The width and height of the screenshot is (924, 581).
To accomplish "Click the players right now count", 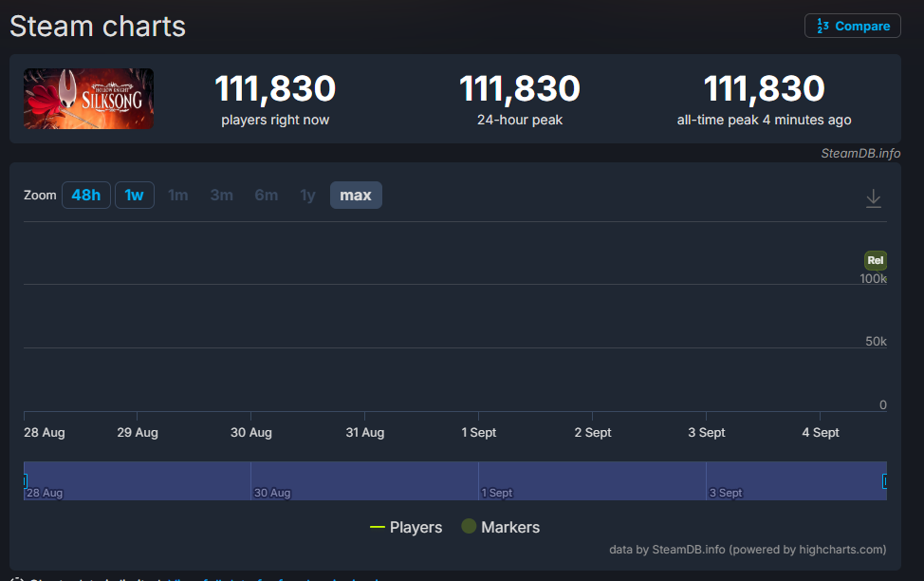I will [x=275, y=88].
